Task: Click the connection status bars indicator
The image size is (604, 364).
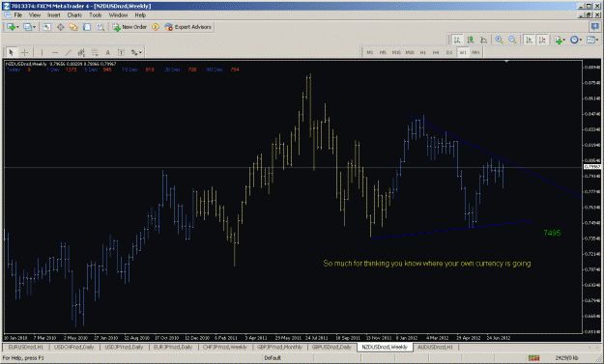Action: pos(533,358)
